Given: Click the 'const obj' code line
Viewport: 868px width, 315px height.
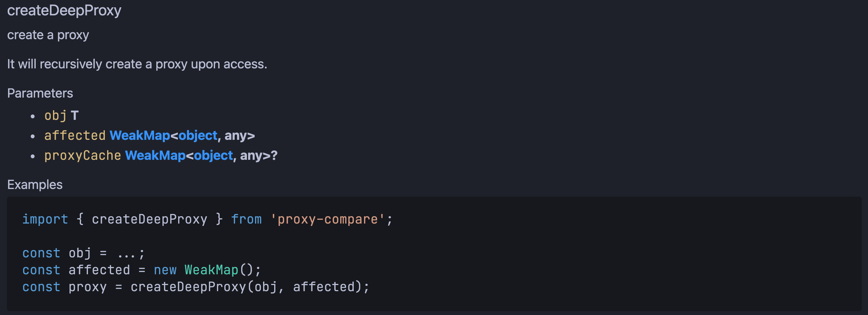Looking at the screenshot, I should click(x=83, y=253).
